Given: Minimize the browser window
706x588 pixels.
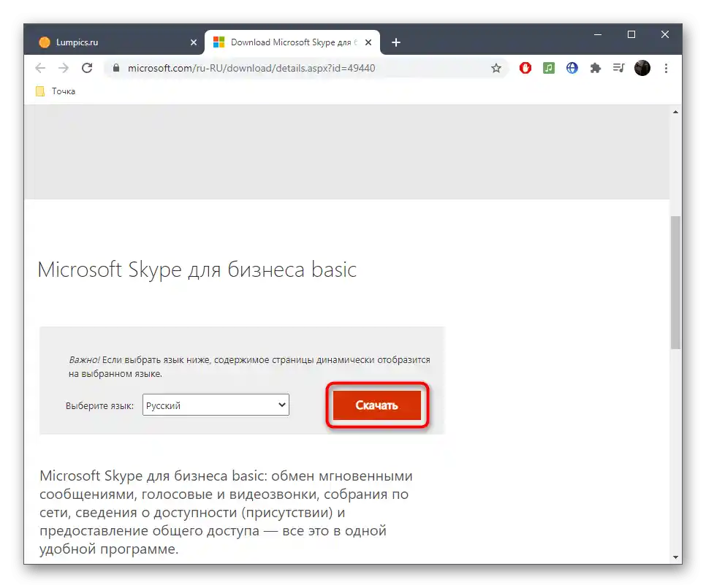Looking at the screenshot, I should click(x=598, y=34).
